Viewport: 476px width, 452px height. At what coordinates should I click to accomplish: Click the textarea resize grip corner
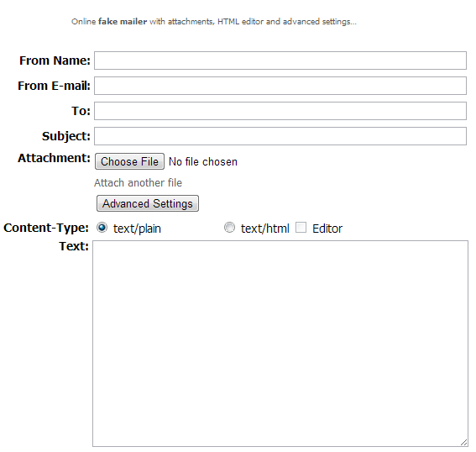click(464, 443)
